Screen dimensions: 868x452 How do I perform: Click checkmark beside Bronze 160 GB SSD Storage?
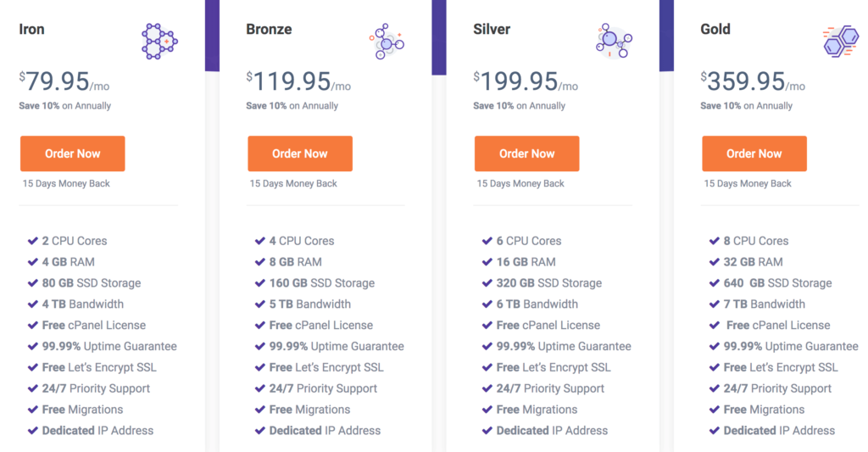259,283
